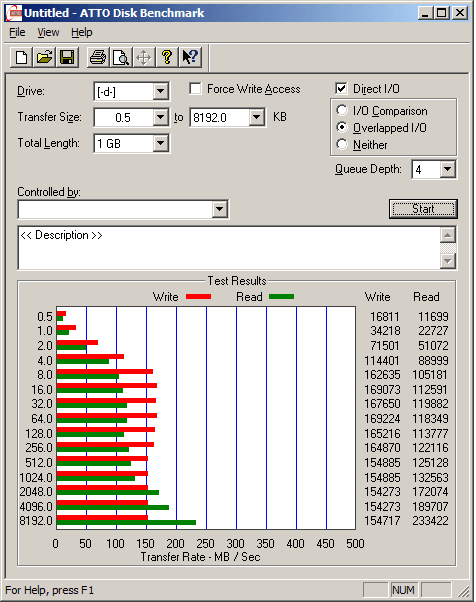Click the red Write legend swatch

tap(198, 296)
